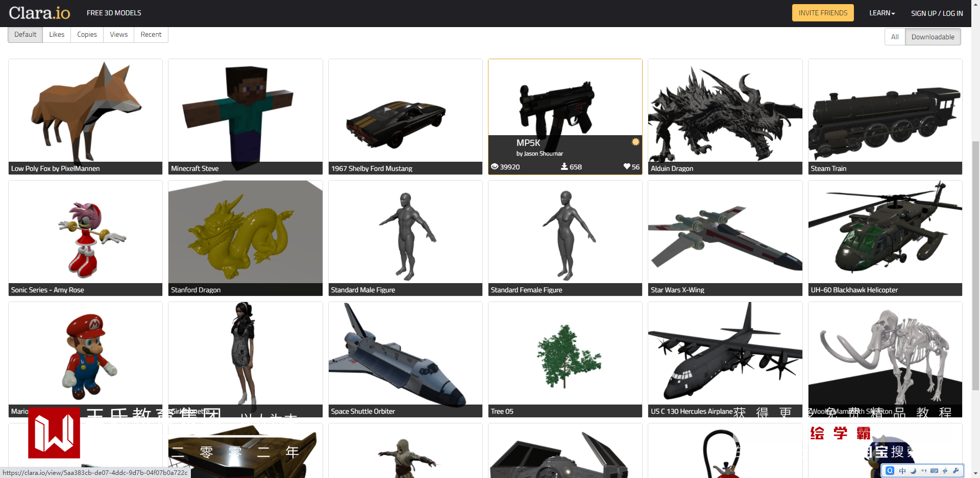This screenshot has height=478, width=980.
Task: Sort models by Views
Action: pos(118,35)
